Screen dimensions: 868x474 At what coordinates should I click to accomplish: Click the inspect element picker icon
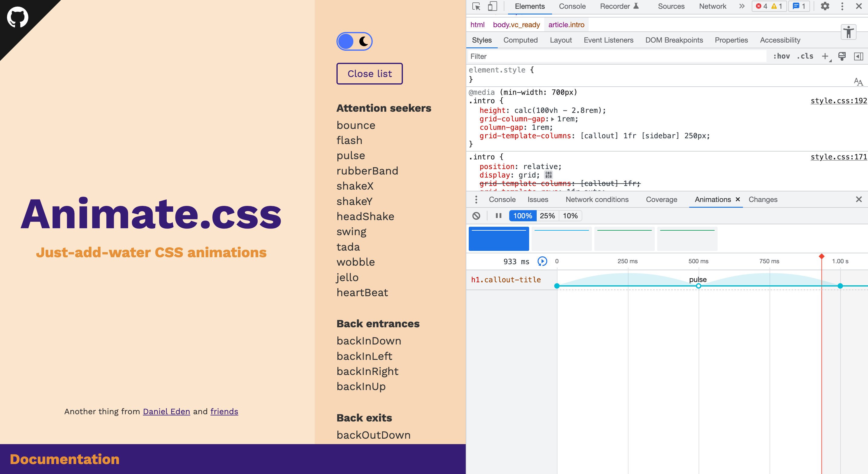pos(476,6)
